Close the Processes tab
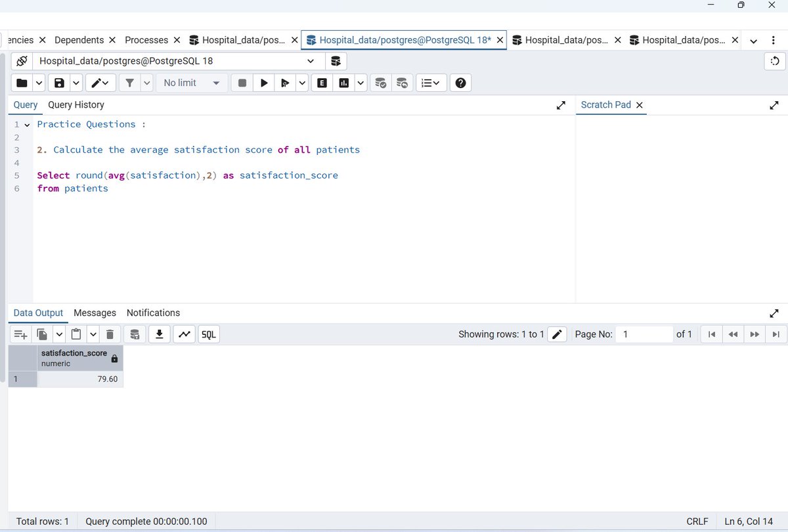This screenshot has width=788, height=532. (177, 40)
